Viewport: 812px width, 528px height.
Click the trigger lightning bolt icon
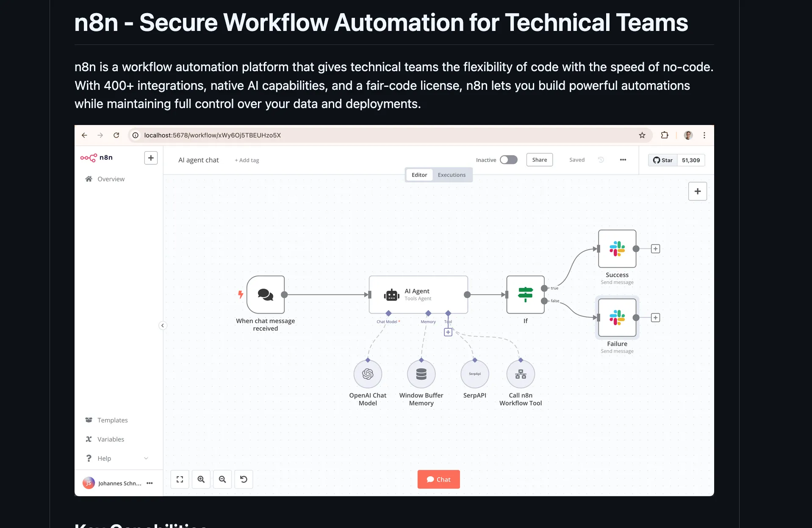click(241, 295)
